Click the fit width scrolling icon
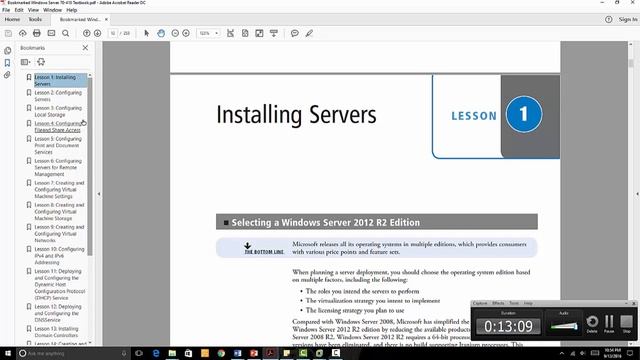Image resolution: width=640 pixels, height=360 pixels. coord(231,33)
